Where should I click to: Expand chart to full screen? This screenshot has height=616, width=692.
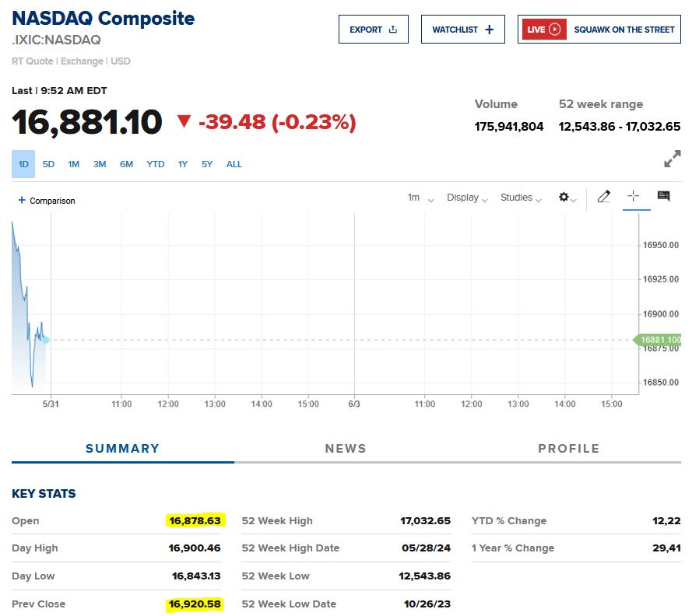672,159
